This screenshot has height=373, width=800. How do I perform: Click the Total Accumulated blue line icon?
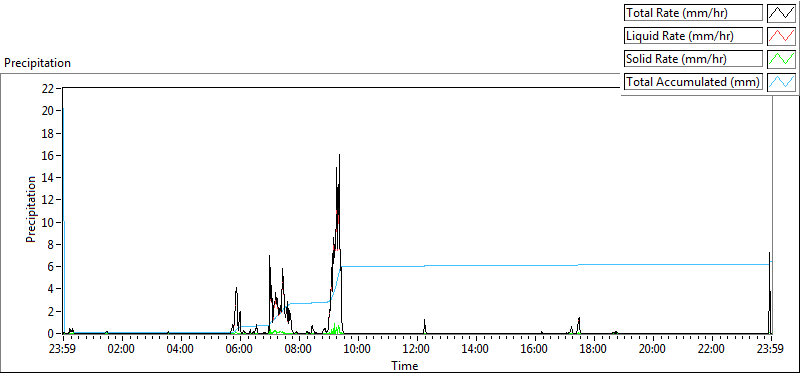782,82
